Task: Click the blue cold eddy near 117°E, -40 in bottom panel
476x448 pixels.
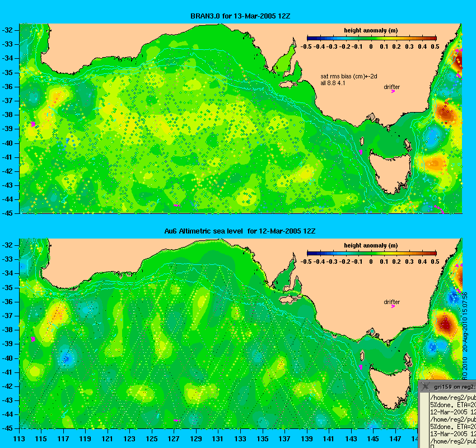Action: [x=67, y=358]
